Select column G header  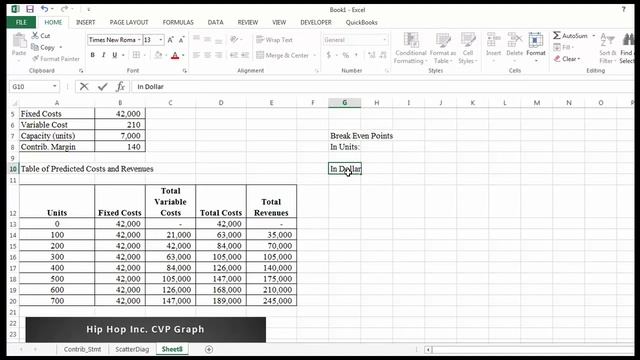tap(344, 103)
